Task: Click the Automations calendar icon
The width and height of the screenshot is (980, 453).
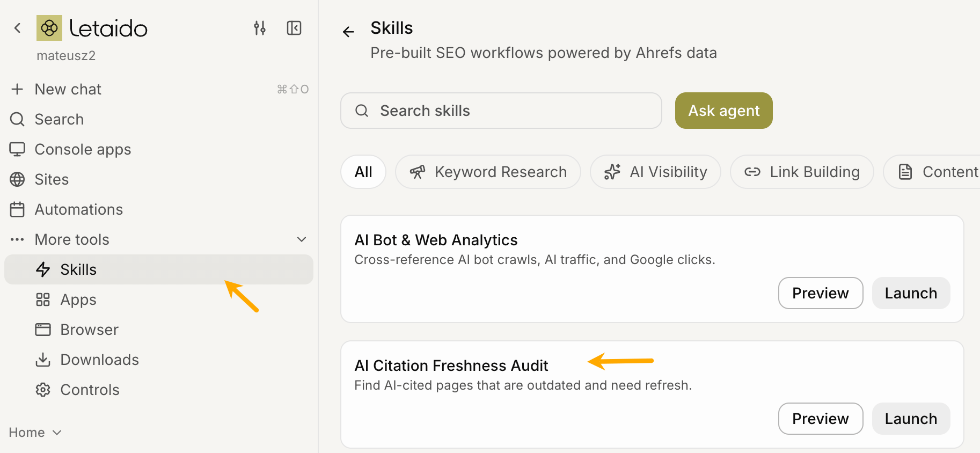Action: coord(17,209)
